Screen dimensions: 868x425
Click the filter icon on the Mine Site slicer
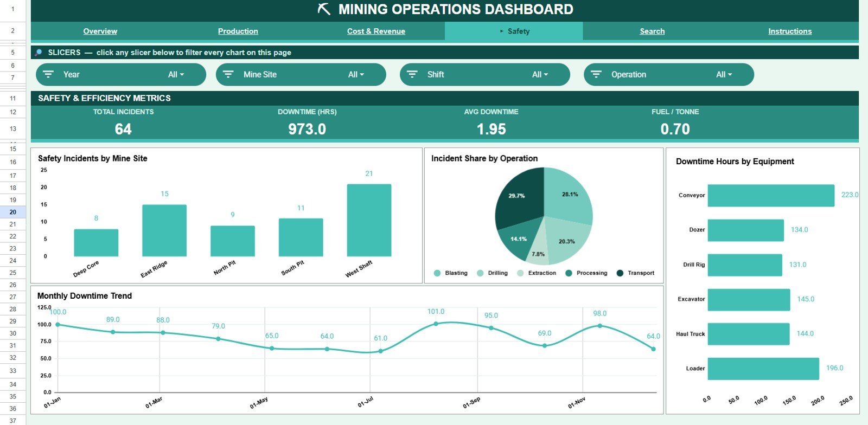point(228,74)
